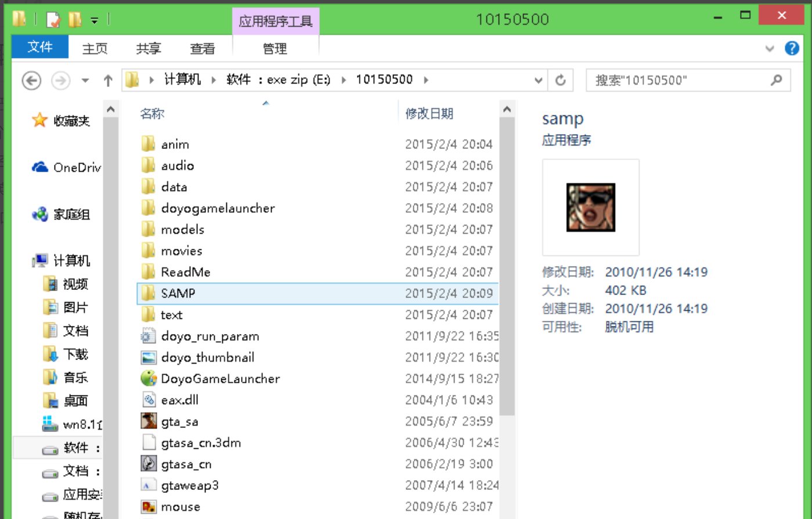Click the samp preview thumbnail

590,208
